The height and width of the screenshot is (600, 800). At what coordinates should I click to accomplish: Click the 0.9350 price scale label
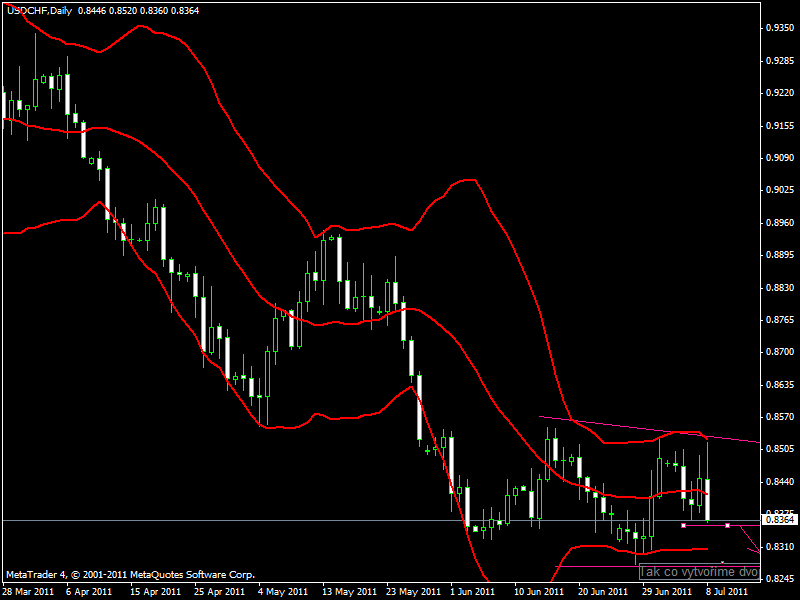780,28
